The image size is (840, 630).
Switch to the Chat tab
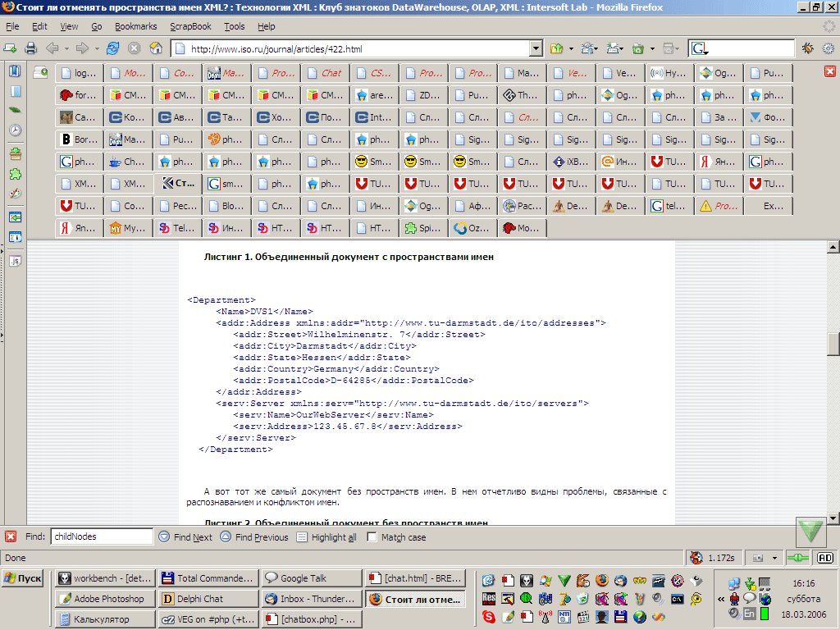pos(325,73)
